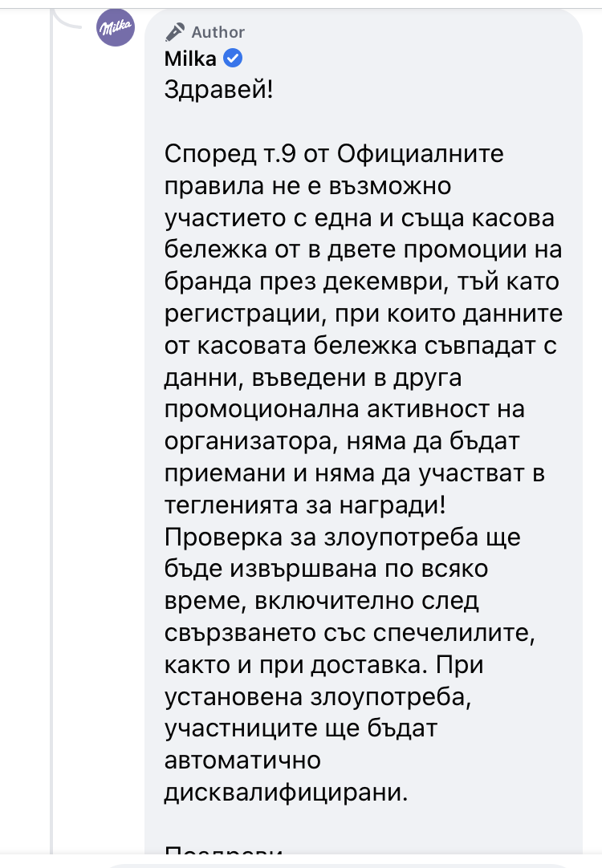Open the Milka page name link
This screenshot has height=868, width=602.
coord(190,59)
